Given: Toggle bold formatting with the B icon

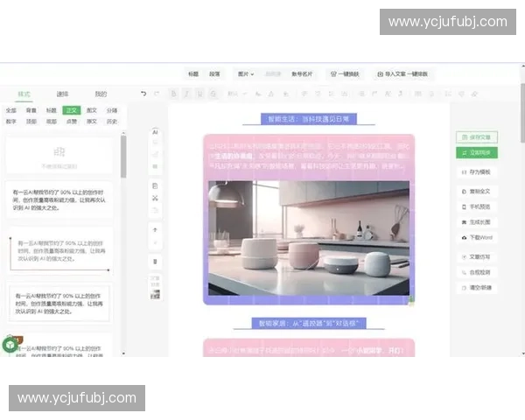Looking at the screenshot, I should click(173, 94).
